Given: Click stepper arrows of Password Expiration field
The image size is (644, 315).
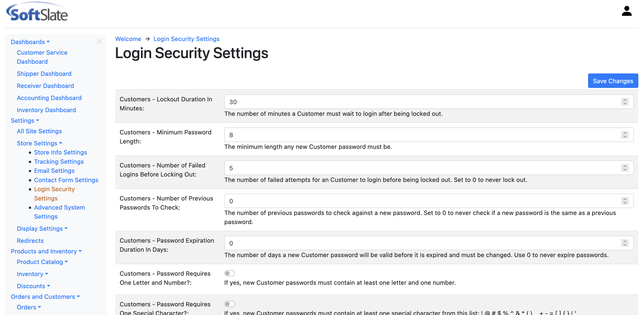Looking at the screenshot, I should (x=625, y=243).
